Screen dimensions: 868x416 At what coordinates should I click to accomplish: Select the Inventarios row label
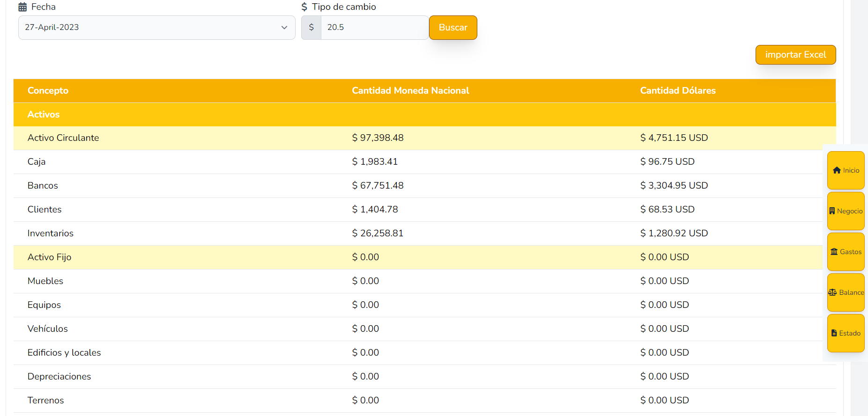tap(51, 234)
